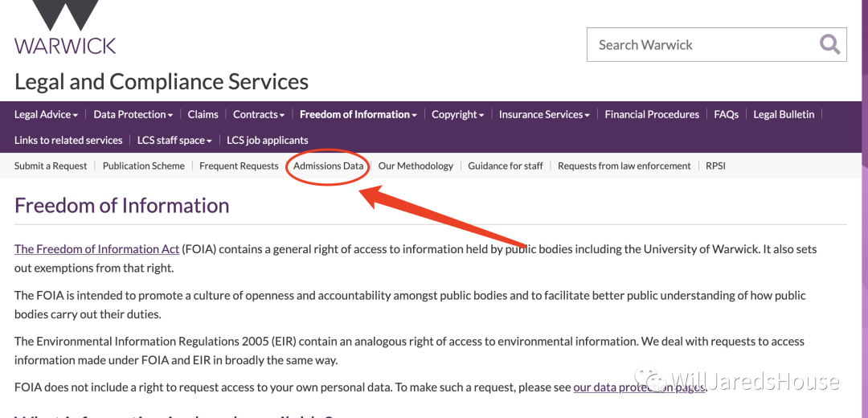
Task: Expand the Copyright dropdown menu
Action: pyautogui.click(x=458, y=115)
